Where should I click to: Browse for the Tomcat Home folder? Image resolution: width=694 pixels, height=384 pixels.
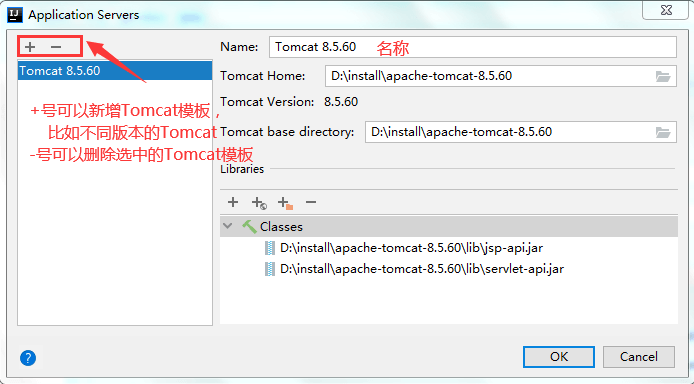[x=663, y=77]
